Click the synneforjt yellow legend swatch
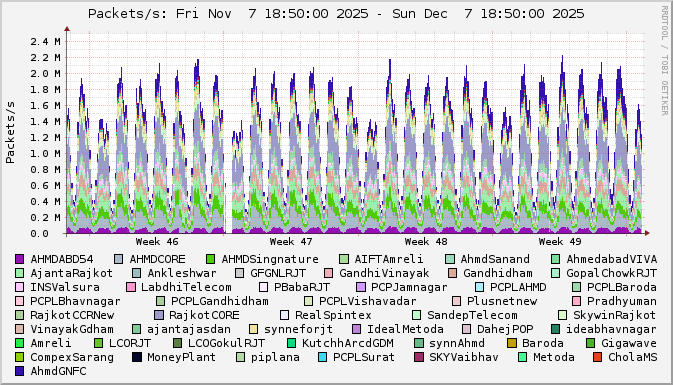 point(253,329)
